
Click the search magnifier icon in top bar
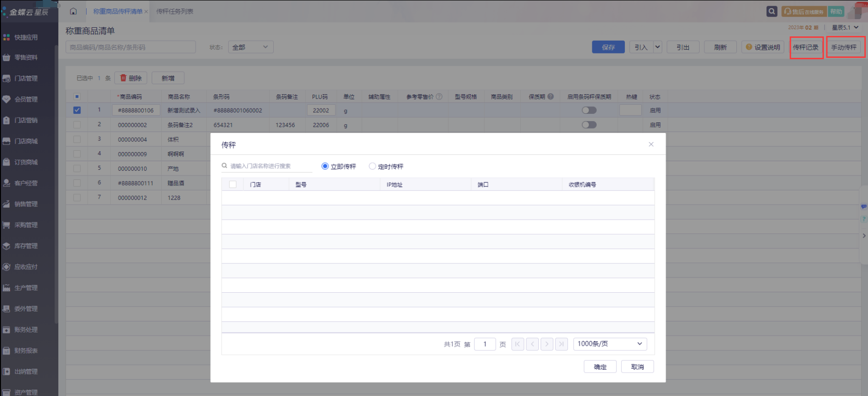(x=772, y=11)
